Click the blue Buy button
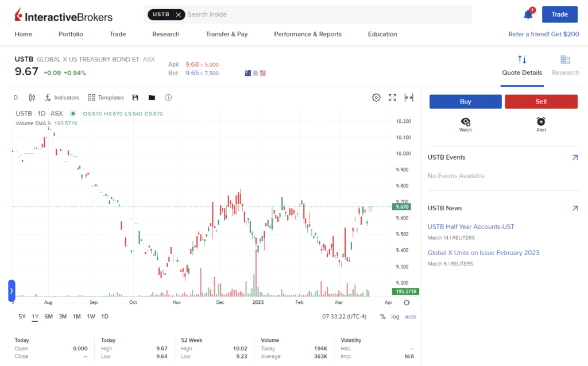The height and width of the screenshot is (366, 588). [465, 101]
